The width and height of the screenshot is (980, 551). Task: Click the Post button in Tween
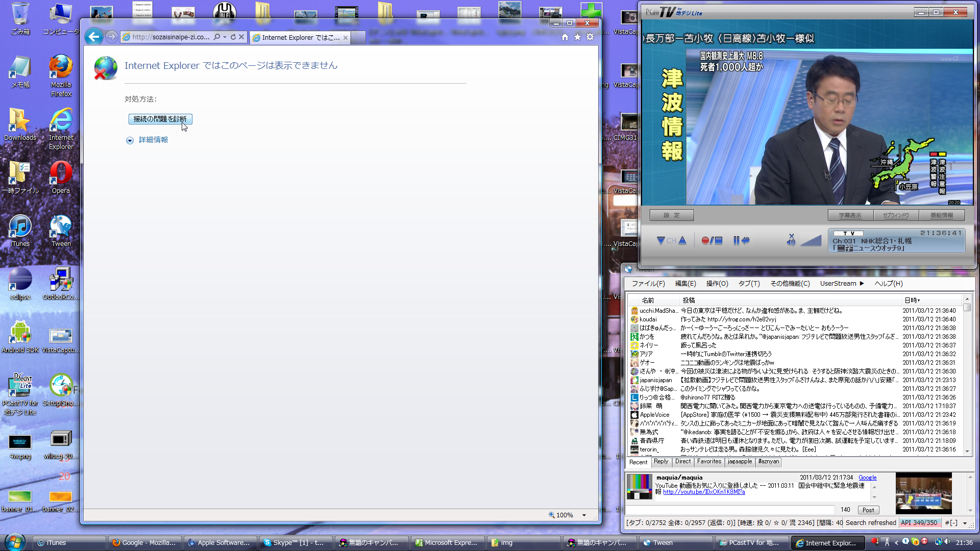coord(868,510)
